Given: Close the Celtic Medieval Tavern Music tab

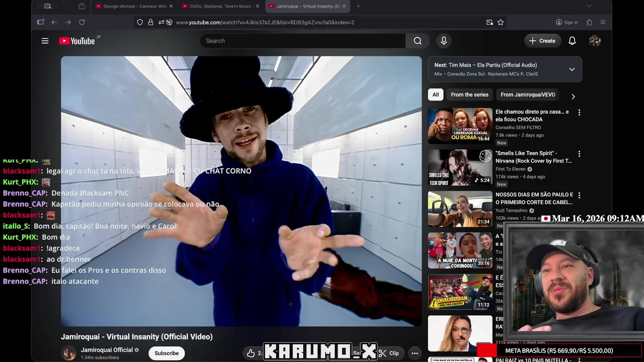Looking at the screenshot, I should point(258,6).
